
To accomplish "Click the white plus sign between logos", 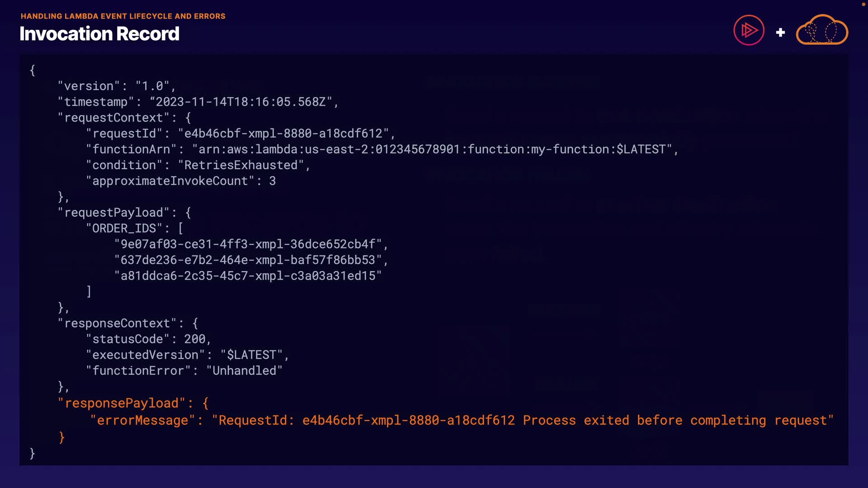I will point(780,33).
